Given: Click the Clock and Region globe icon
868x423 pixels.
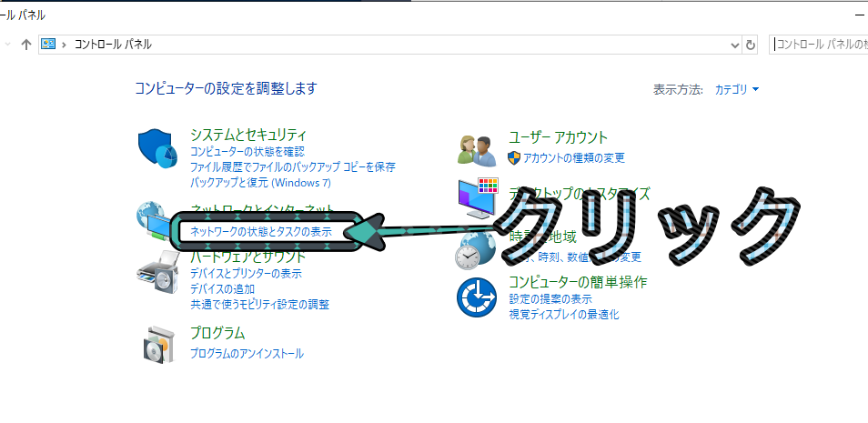Looking at the screenshot, I should pos(471,250).
